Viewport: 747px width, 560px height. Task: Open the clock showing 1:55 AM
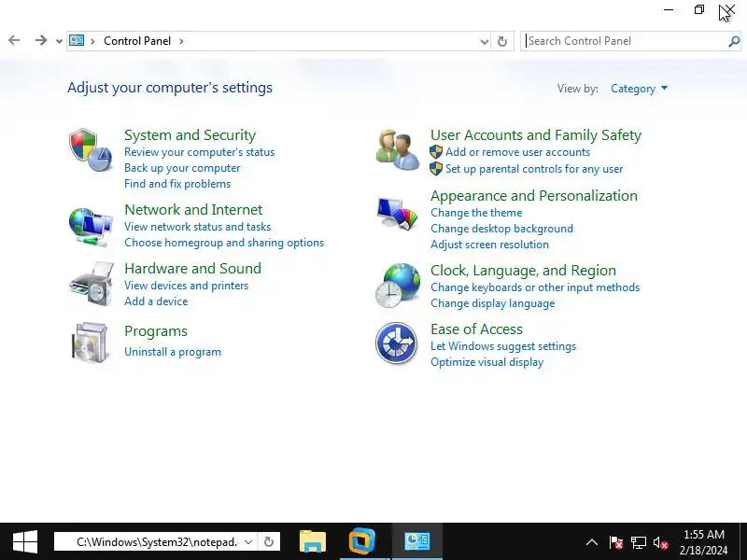[704, 542]
